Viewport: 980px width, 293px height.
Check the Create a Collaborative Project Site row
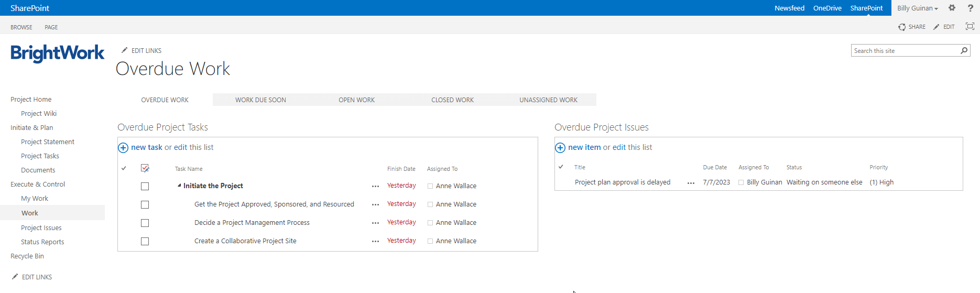[x=145, y=242]
